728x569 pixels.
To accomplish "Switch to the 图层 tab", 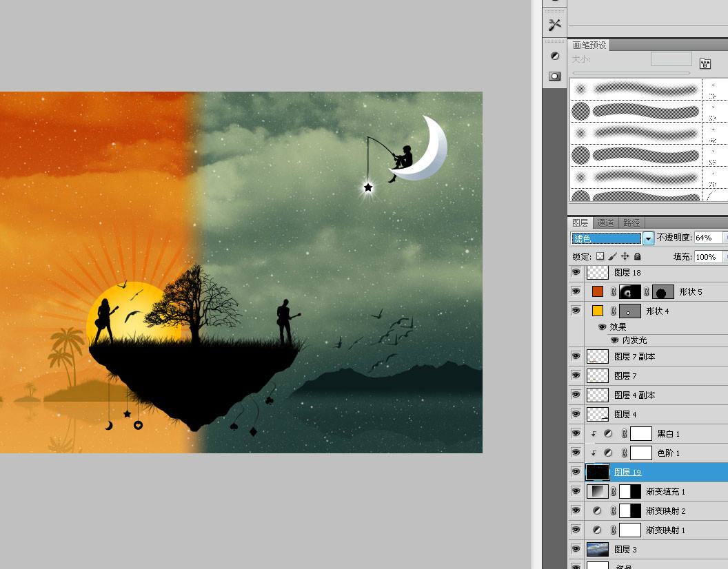I will pos(580,223).
